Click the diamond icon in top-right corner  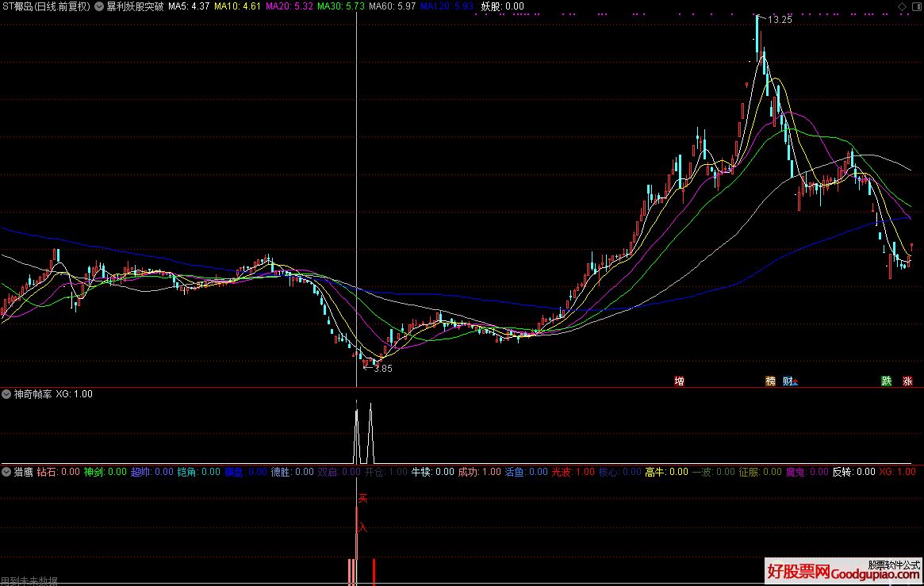[x=902, y=6]
